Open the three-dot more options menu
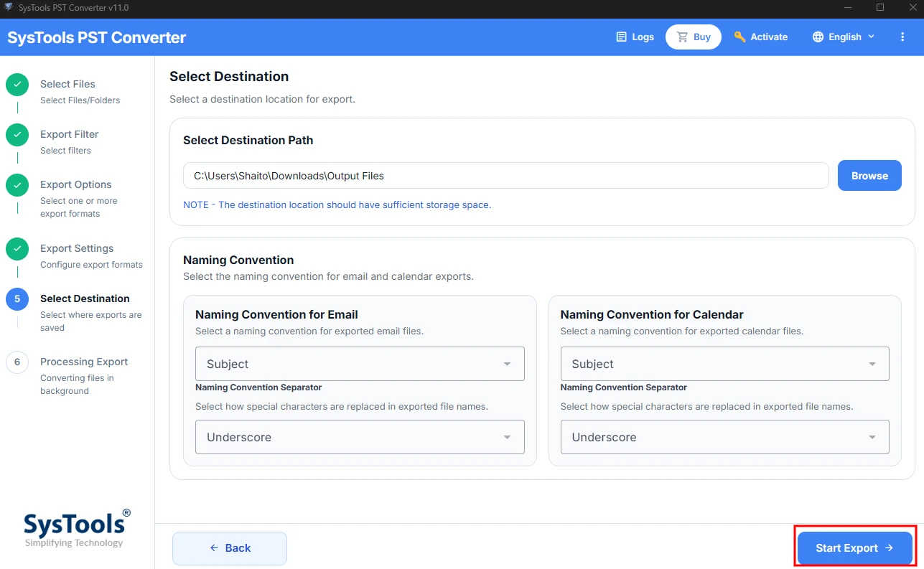This screenshot has width=924, height=569. click(x=902, y=37)
